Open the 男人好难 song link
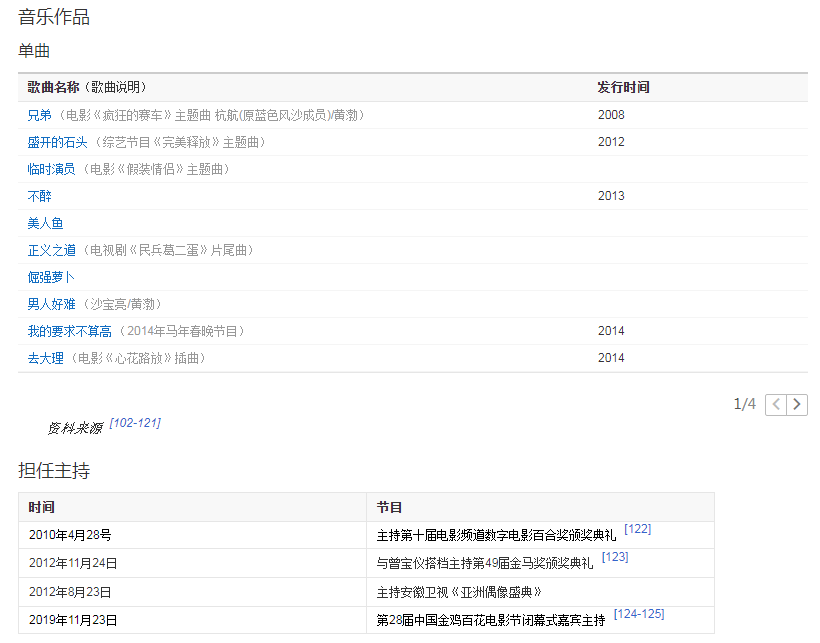 point(51,304)
